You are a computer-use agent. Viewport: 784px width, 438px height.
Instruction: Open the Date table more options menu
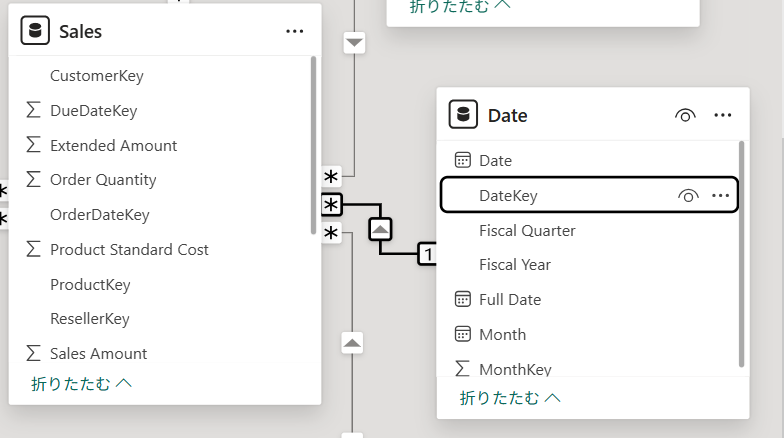click(x=722, y=116)
